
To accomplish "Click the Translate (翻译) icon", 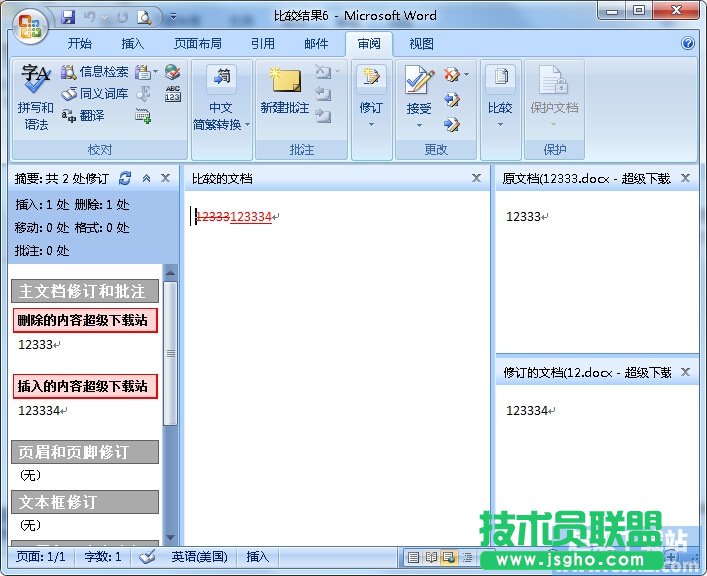I will coord(85,116).
